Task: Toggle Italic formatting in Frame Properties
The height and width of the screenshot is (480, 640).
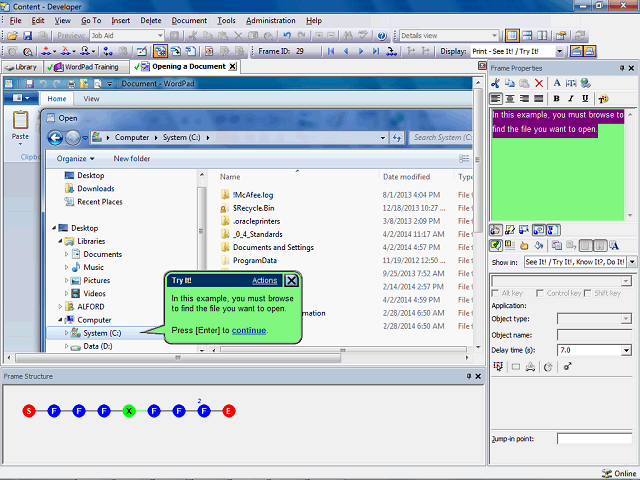Action: [x=571, y=99]
